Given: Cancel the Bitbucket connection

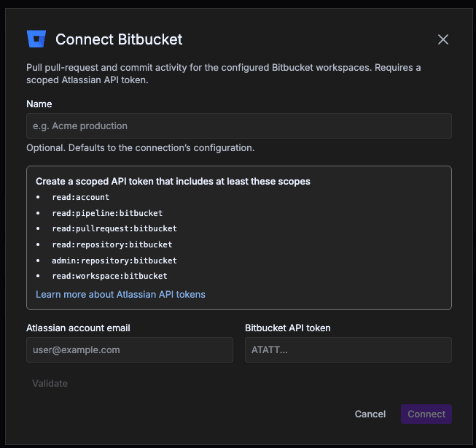Looking at the screenshot, I should pos(370,414).
